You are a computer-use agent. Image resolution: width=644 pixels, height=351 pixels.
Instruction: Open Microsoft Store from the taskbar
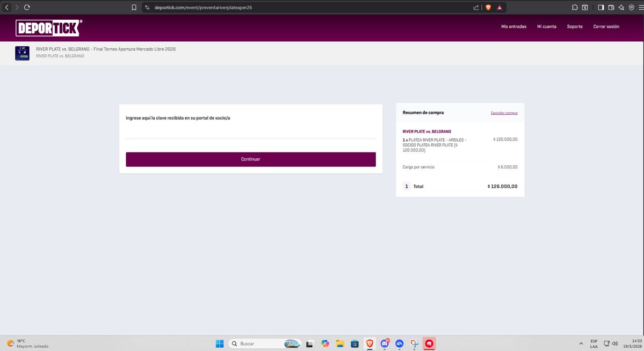pos(354,343)
